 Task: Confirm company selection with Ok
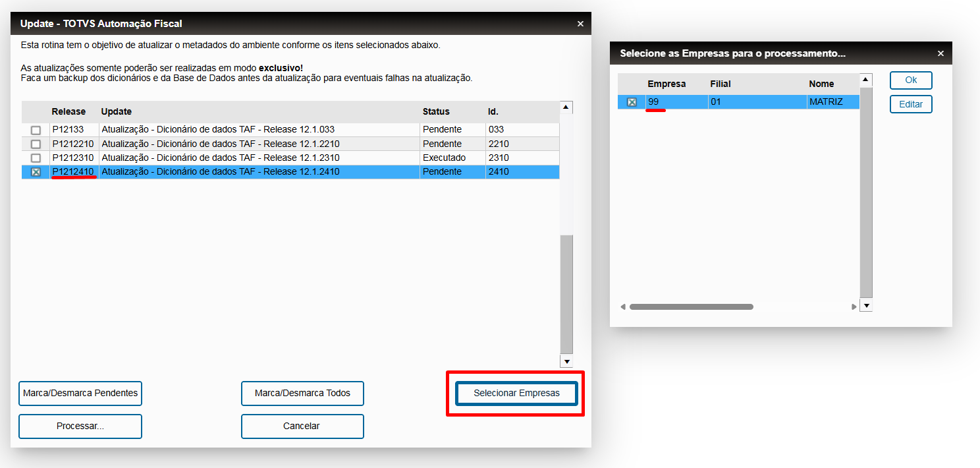(x=911, y=80)
